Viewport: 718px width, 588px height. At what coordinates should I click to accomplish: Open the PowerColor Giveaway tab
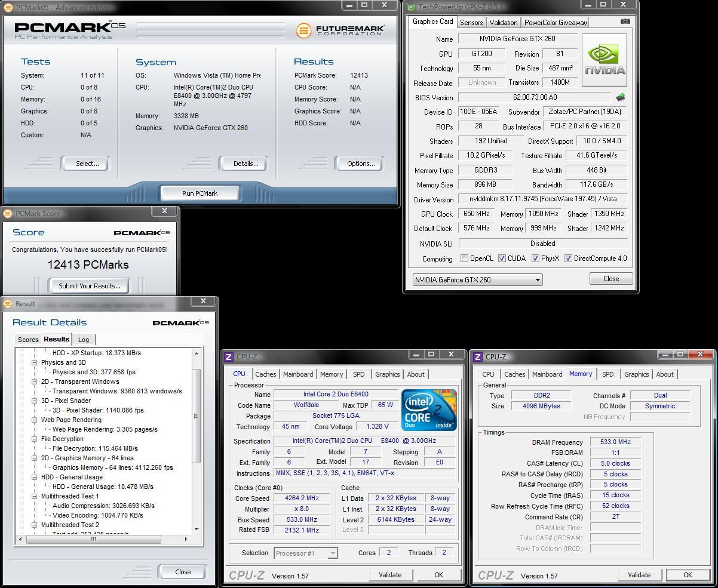(556, 23)
